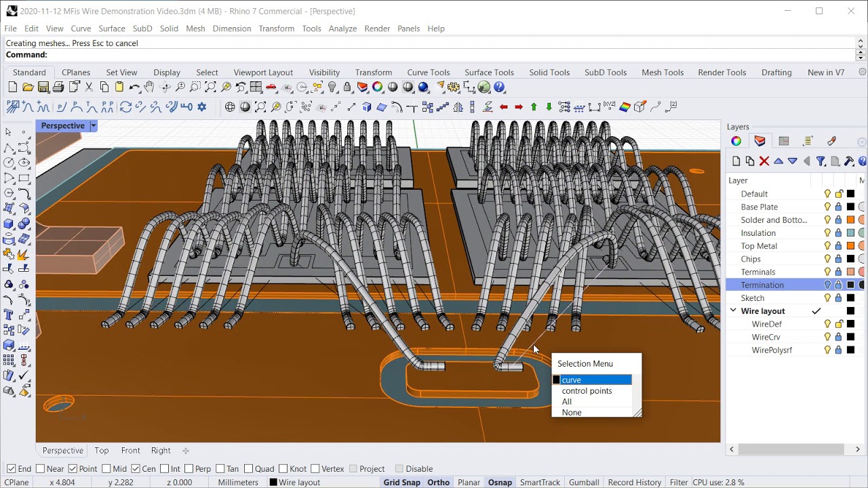Image resolution: width=868 pixels, height=488 pixels.
Task: Open Options with the gear icon
Action: [x=454, y=87]
